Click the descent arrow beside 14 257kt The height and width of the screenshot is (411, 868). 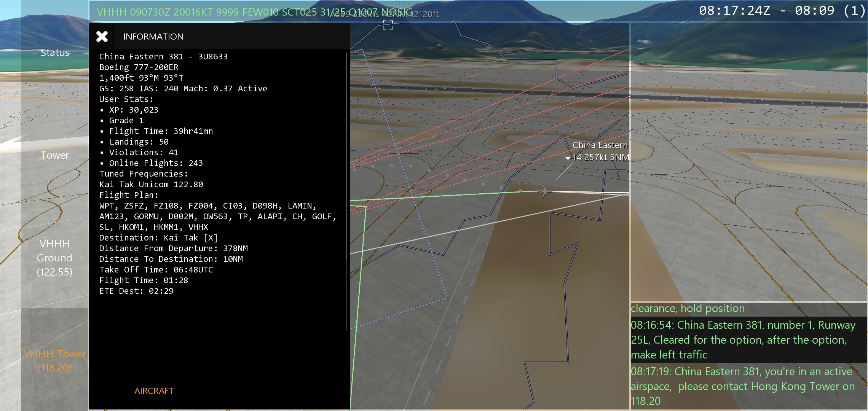tap(568, 158)
